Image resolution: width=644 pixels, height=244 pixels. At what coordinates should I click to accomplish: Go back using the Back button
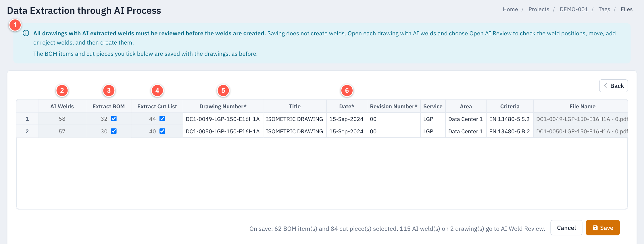(x=613, y=86)
